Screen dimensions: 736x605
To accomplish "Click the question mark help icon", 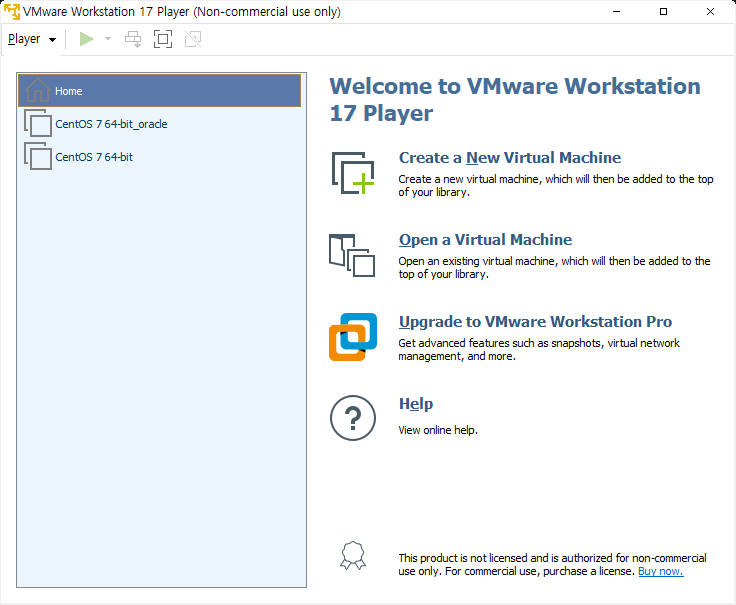I will coord(353,418).
